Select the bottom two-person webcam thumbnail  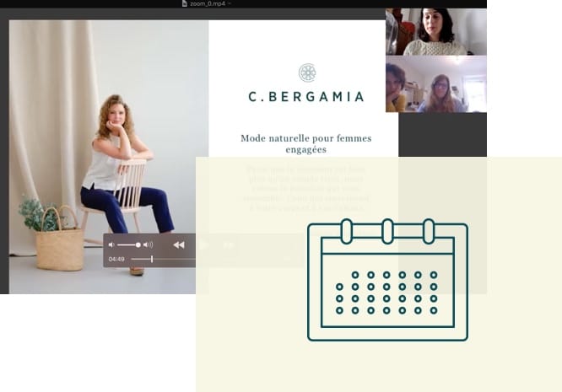[x=435, y=84]
